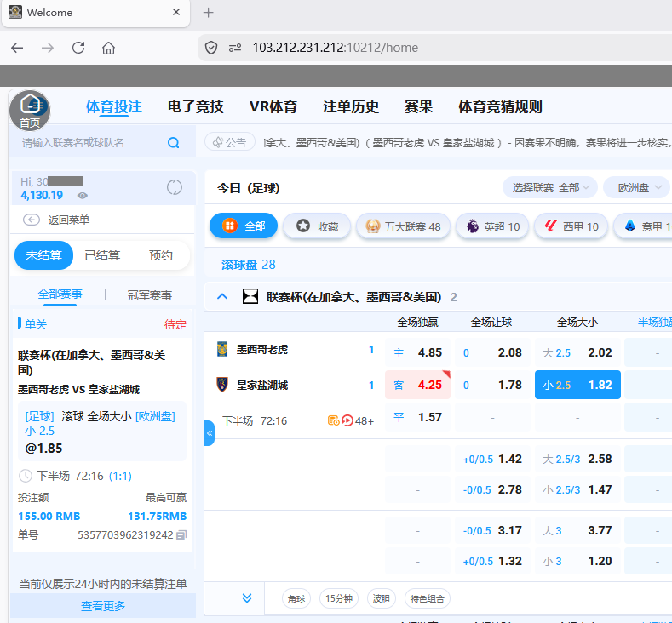The width and height of the screenshot is (672, 623).
Task: Open the 欧洲盘 odds format dropdown
Action: tap(639, 187)
